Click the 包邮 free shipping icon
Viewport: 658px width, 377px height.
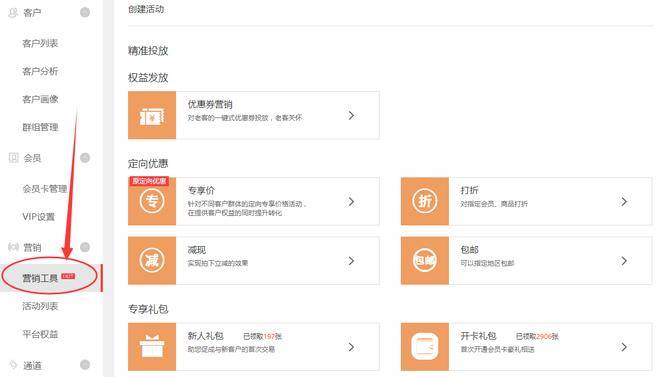click(425, 260)
